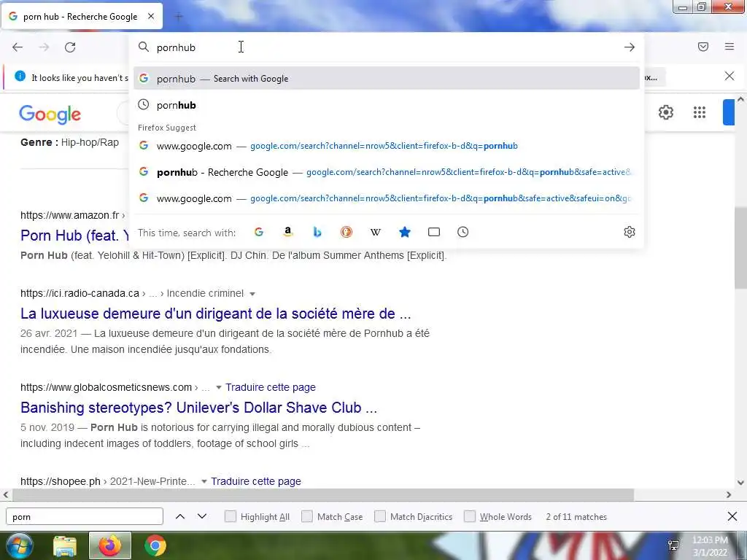Open the 'Banishing stereotypes?' result link
This screenshot has width=747, height=560.
click(x=198, y=408)
